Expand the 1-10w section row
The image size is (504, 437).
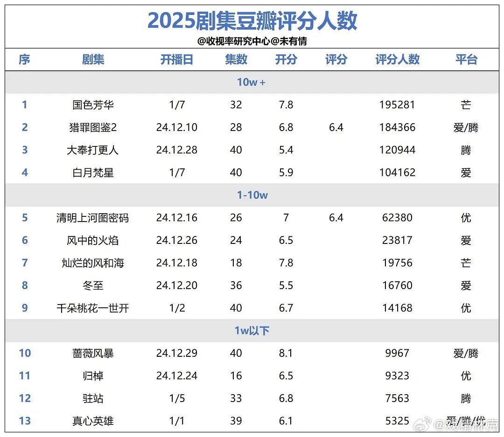pos(252,195)
